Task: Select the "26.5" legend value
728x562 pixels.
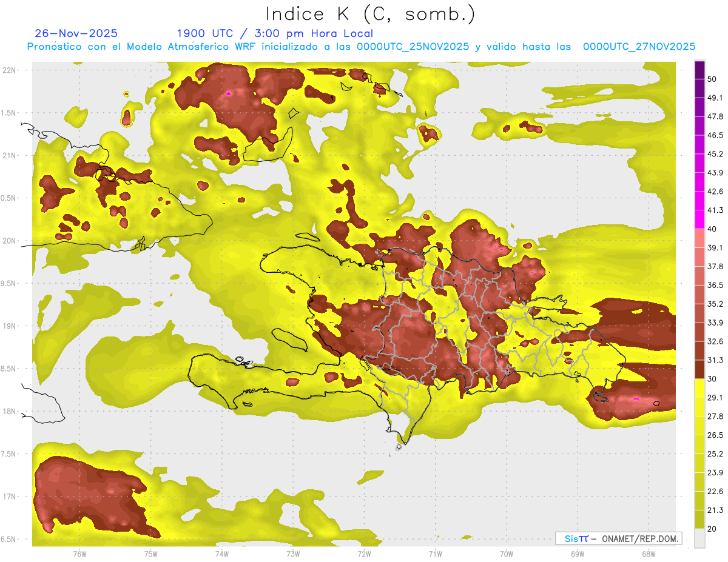Action: 715,435
